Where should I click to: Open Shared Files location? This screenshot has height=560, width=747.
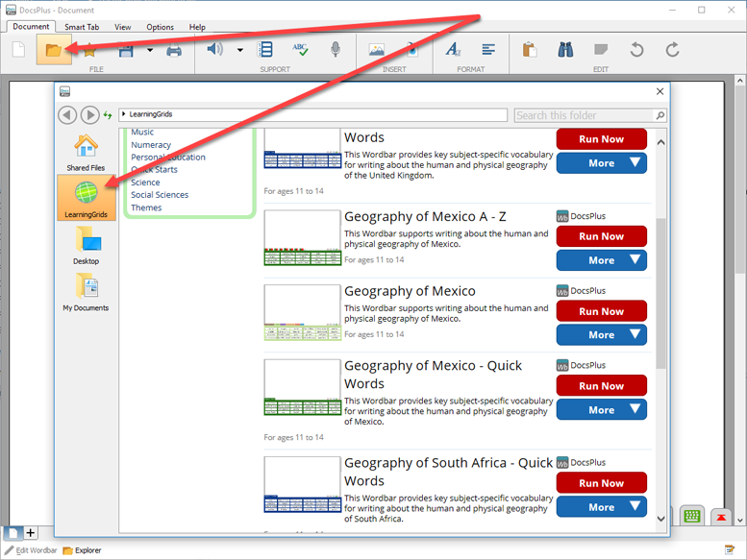(86, 153)
